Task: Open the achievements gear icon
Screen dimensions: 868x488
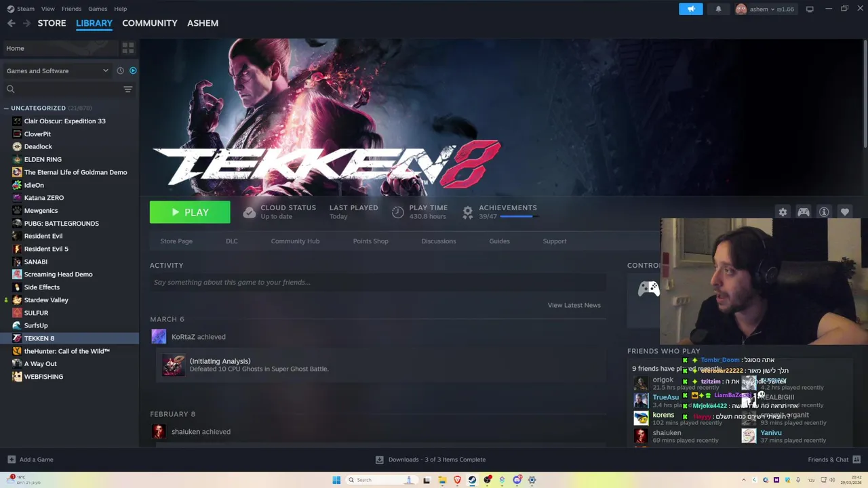Action: click(467, 212)
